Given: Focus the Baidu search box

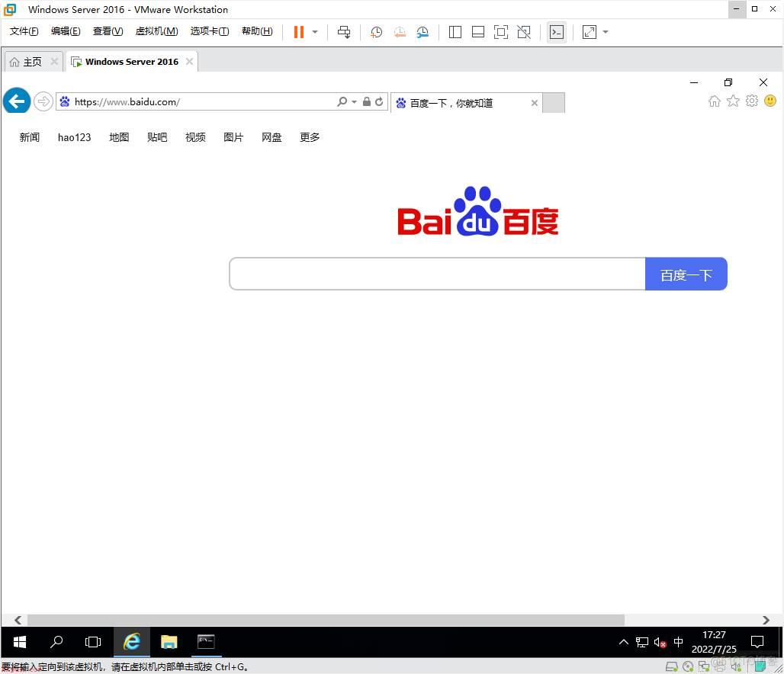Looking at the screenshot, I should click(438, 274).
